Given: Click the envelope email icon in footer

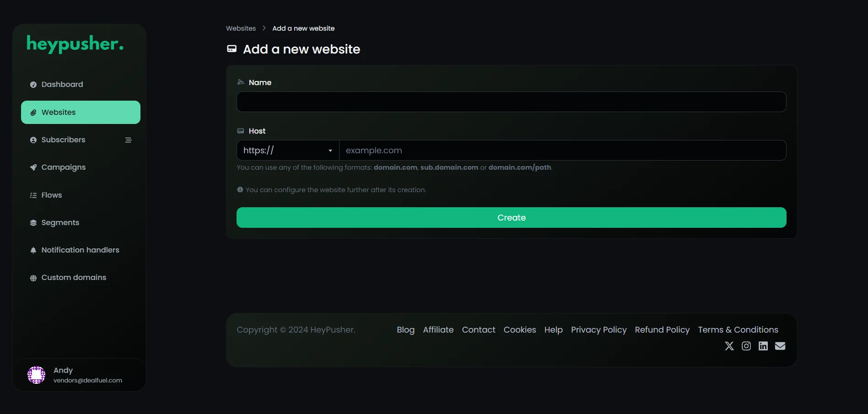Looking at the screenshot, I should (780, 346).
